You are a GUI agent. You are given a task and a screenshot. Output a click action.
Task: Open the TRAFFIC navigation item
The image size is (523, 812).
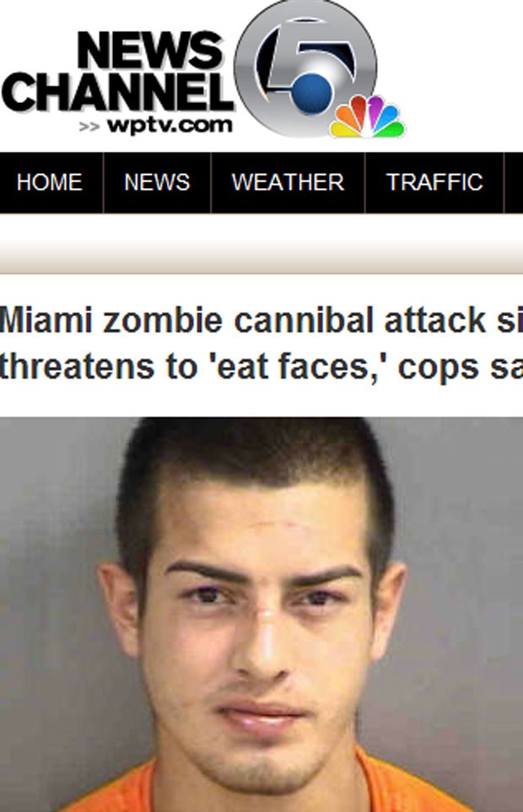point(434,182)
